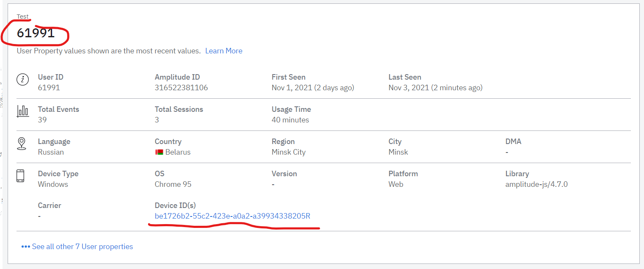Screen dimensions: 644x269
Task: Click the Usage Time value 40 minutes
Action: click(290, 120)
